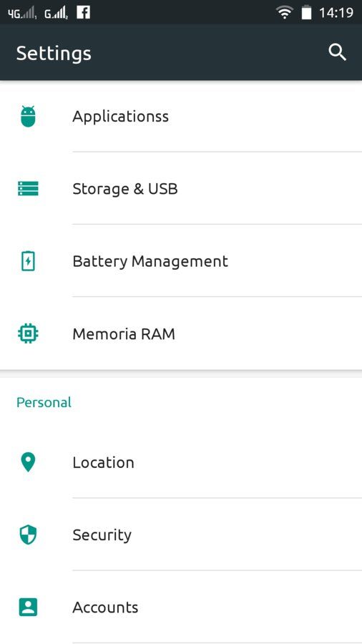
Task: Tap the Personal section header
Action: (x=44, y=402)
